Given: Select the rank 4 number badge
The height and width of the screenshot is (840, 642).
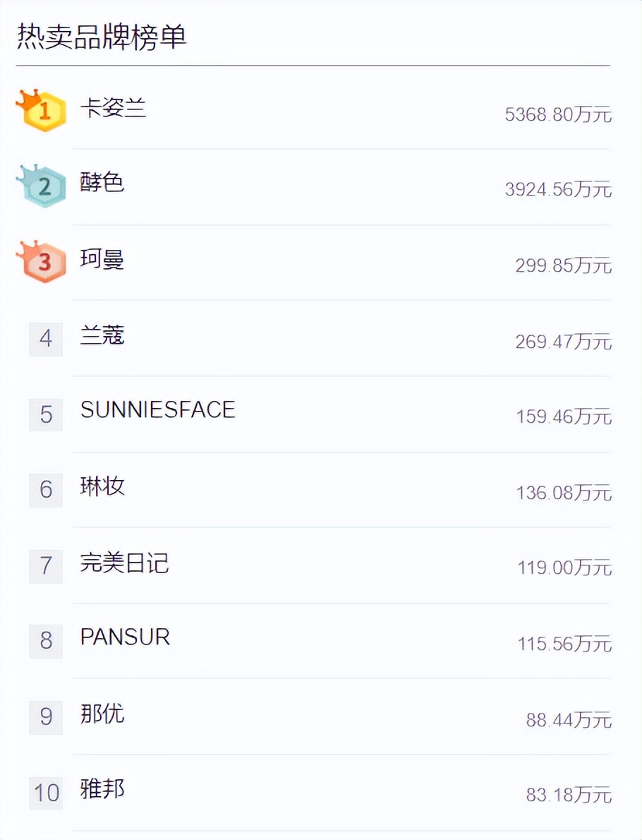Looking at the screenshot, I should tap(45, 339).
